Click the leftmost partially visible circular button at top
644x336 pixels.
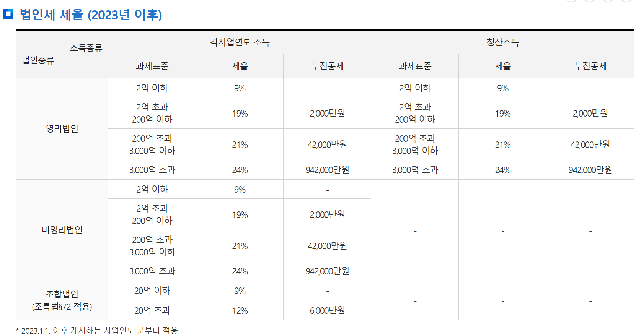click(571, 1)
